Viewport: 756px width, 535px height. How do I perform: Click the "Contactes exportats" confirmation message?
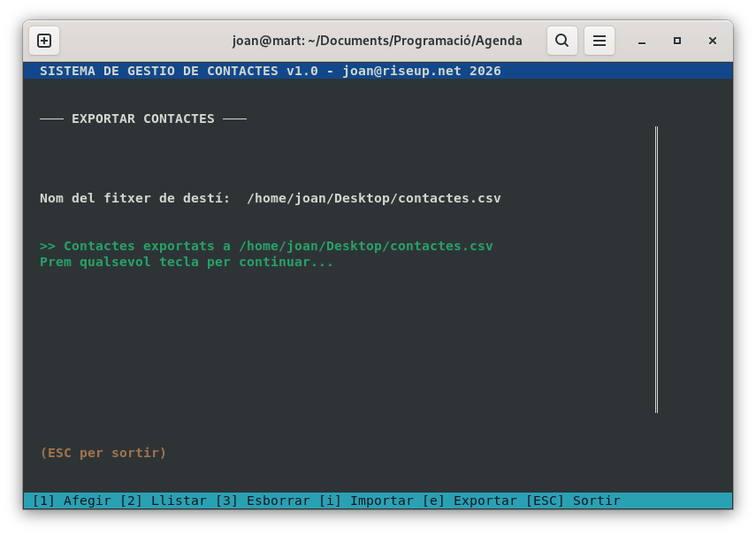266,246
